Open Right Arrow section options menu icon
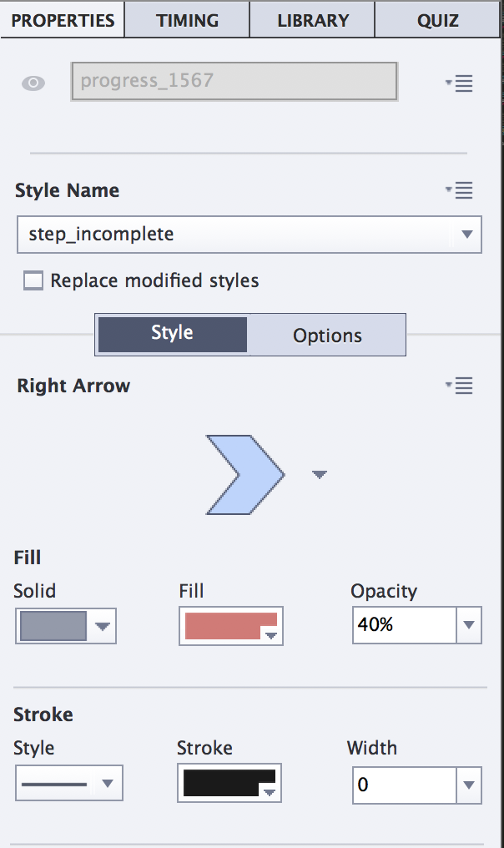504x848 pixels. 459,386
